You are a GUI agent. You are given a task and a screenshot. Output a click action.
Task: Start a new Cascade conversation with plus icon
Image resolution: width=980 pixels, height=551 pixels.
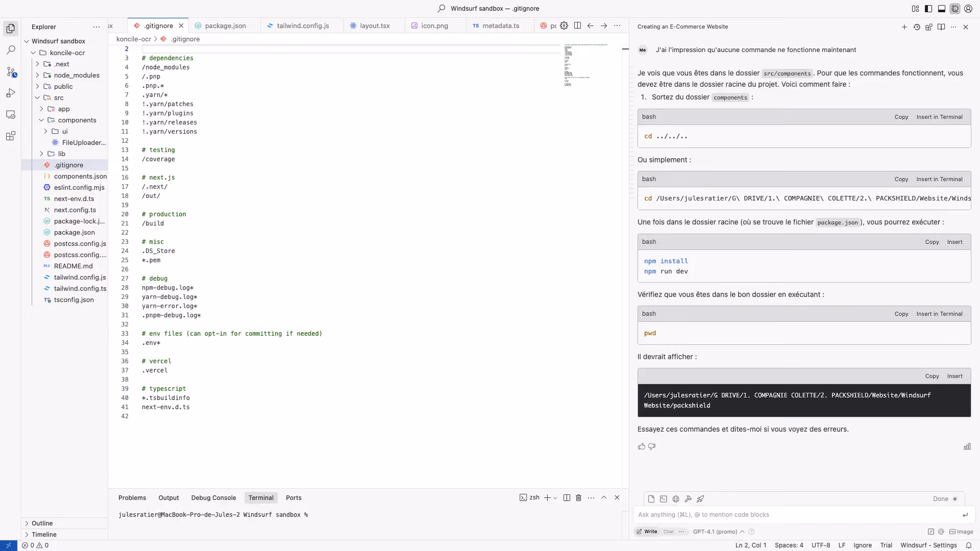904,27
